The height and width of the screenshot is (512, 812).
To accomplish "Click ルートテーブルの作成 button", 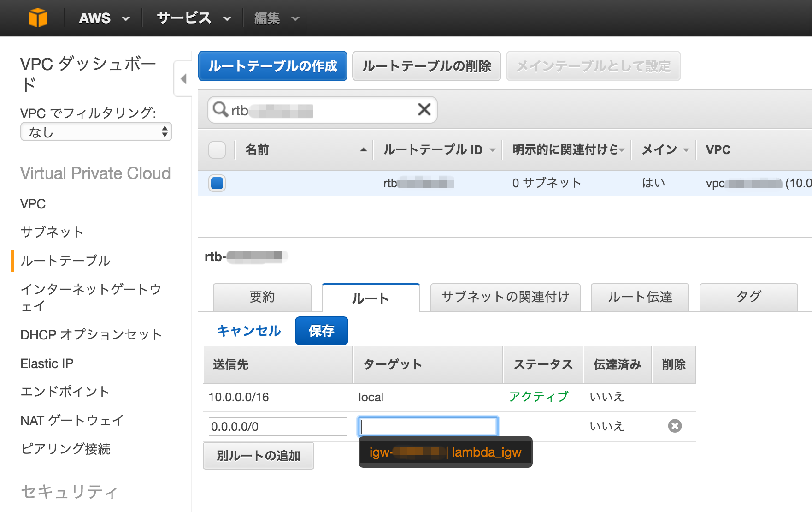I will [x=273, y=66].
